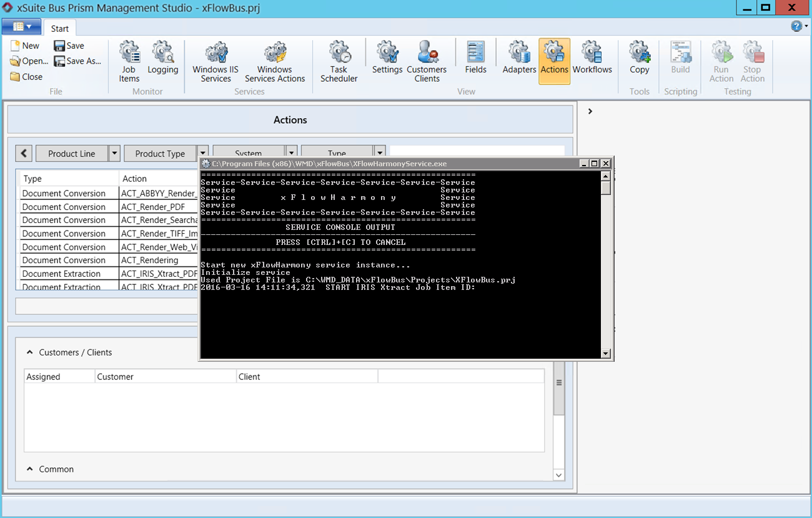Click Save As in the File group
Screen dimensions: 812x518
coord(77,61)
